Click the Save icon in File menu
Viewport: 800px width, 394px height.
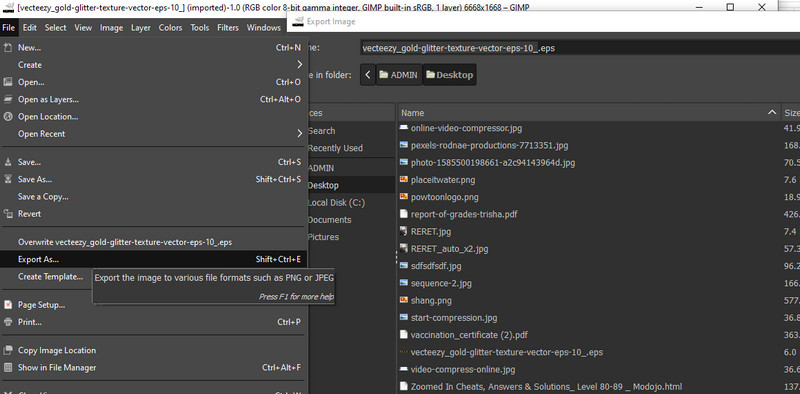click(8, 162)
